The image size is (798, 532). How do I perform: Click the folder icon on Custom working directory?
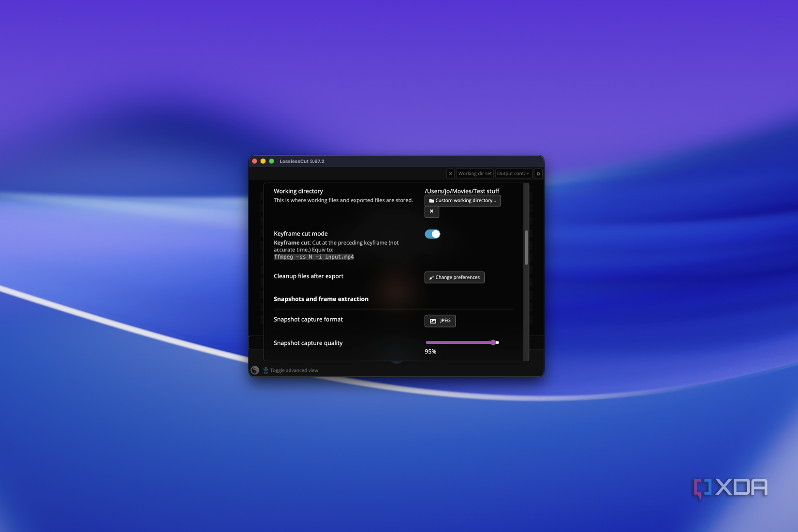tap(431, 200)
